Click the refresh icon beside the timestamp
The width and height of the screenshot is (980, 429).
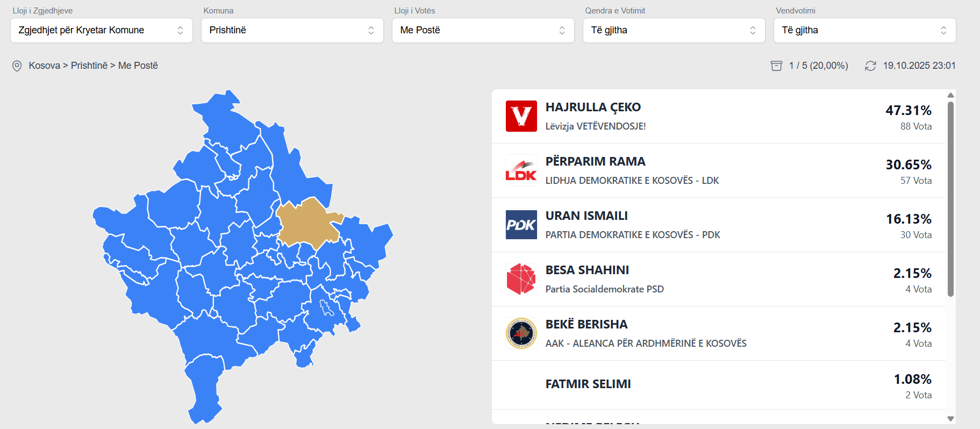tap(870, 66)
